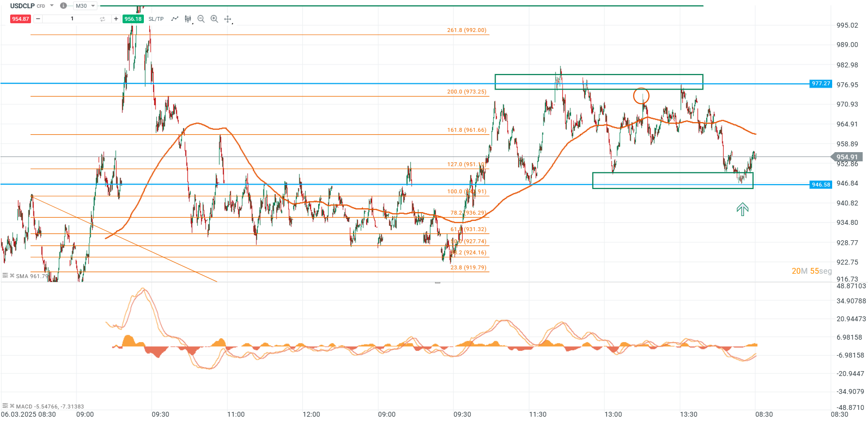Click the green 956.18 buy price button
This screenshot has width=868, height=422.
(133, 19)
